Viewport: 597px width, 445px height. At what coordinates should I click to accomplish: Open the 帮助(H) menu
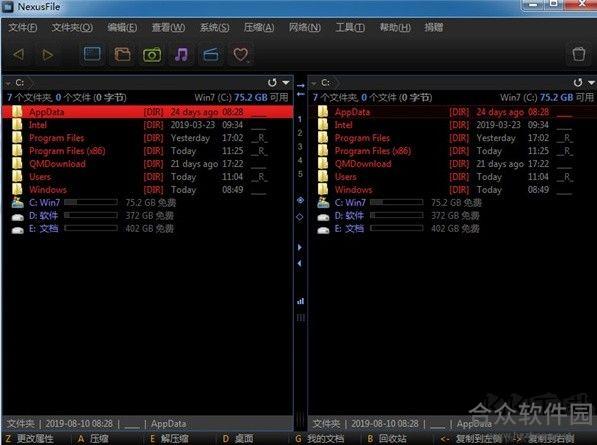395,27
